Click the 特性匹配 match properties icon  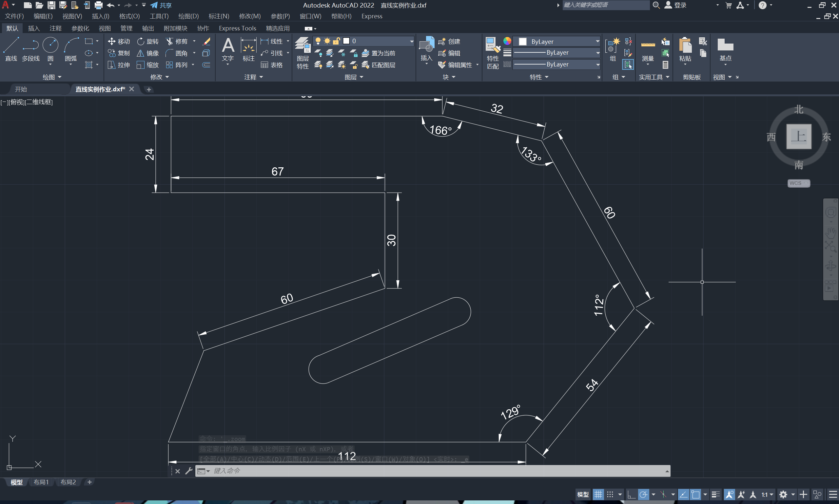pos(493,53)
